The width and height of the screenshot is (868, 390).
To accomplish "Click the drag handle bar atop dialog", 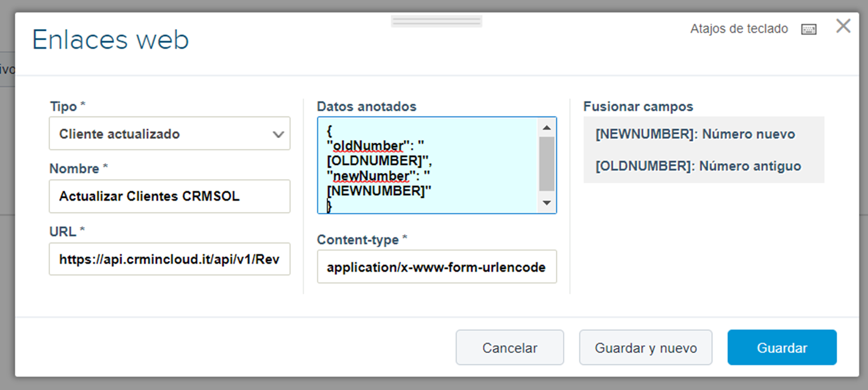I will pyautogui.click(x=437, y=21).
